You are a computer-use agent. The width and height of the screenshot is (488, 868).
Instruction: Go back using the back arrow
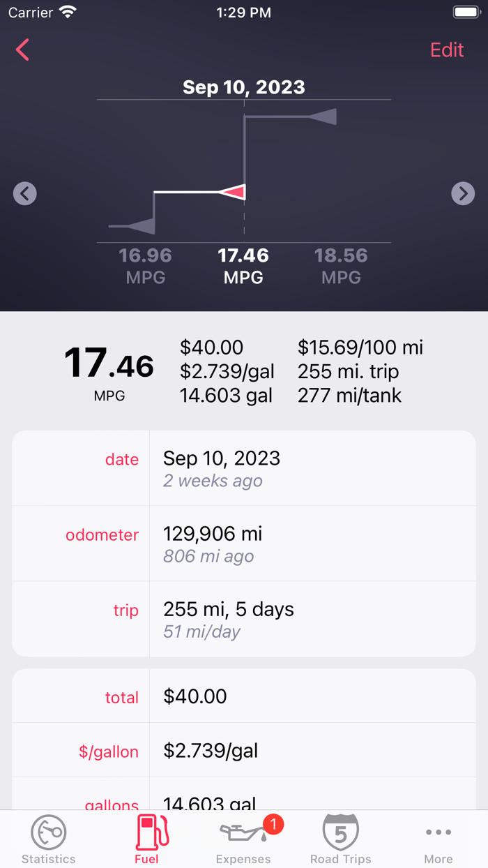tap(22, 50)
